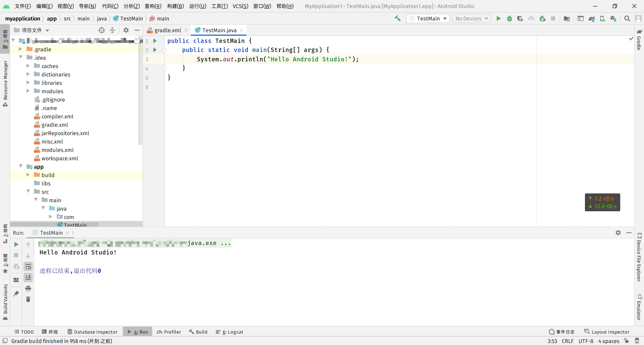Open the Logcat tool window tab
644x345 pixels.
[230, 332]
